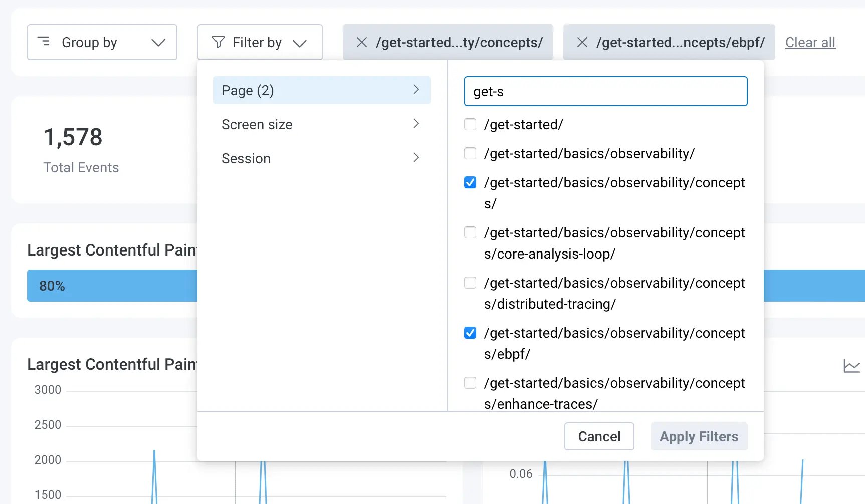Click the filter funnel icon
Image resolution: width=865 pixels, height=504 pixels.
coord(219,42)
